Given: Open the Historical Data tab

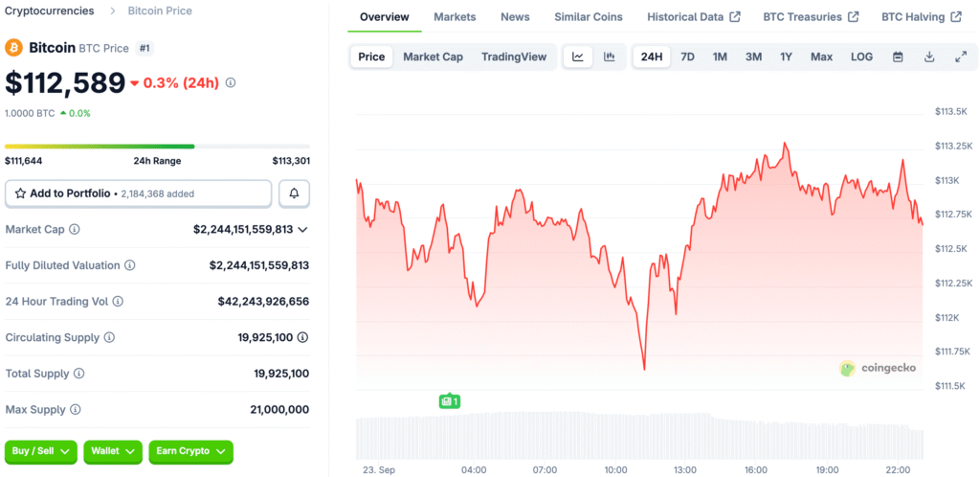Looking at the screenshot, I should click(x=694, y=17).
